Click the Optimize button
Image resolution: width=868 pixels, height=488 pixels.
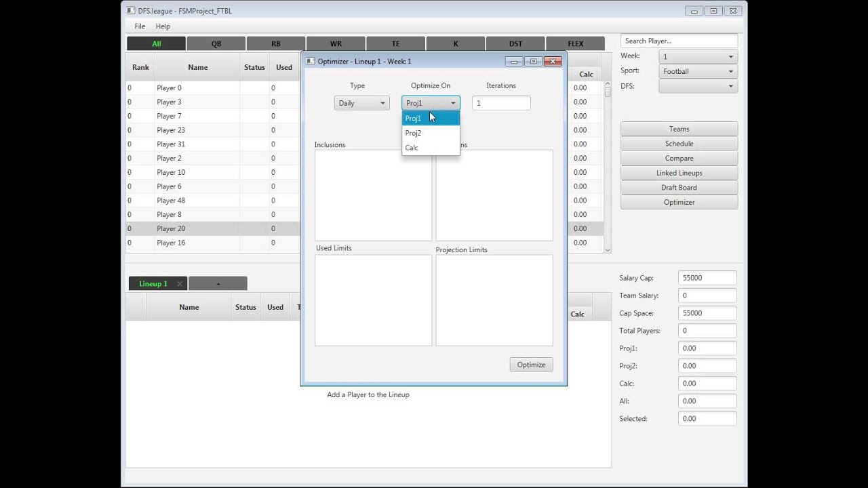click(x=531, y=365)
